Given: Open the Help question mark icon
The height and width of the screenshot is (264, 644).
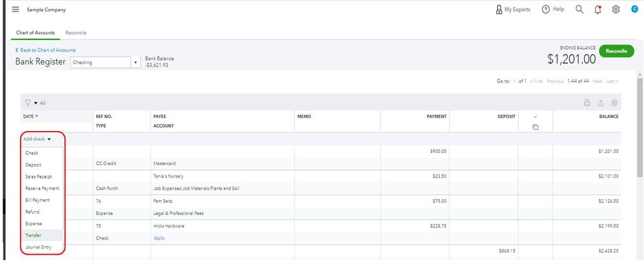Looking at the screenshot, I should click(x=546, y=10).
